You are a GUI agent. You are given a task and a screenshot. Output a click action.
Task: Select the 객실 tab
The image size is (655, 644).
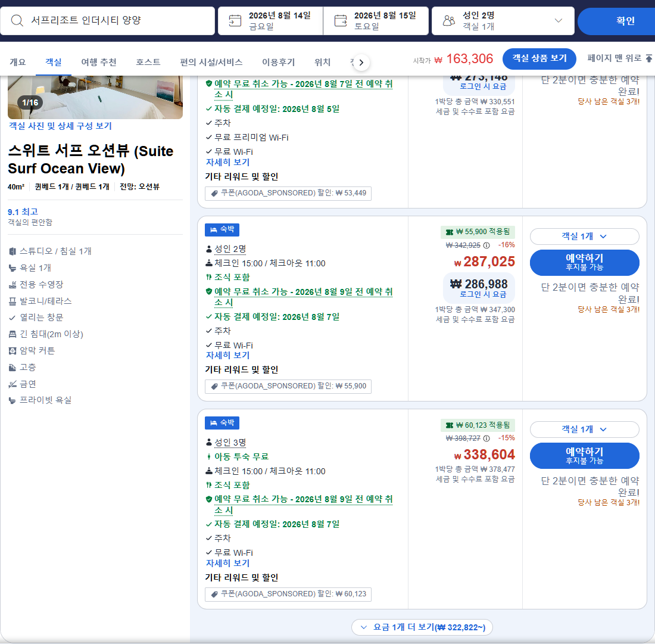coord(54,63)
